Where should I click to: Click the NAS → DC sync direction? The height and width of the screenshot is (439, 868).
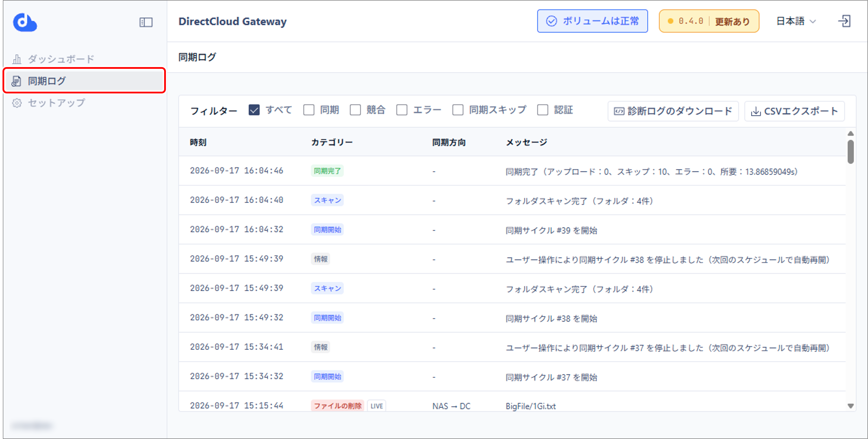click(x=451, y=406)
